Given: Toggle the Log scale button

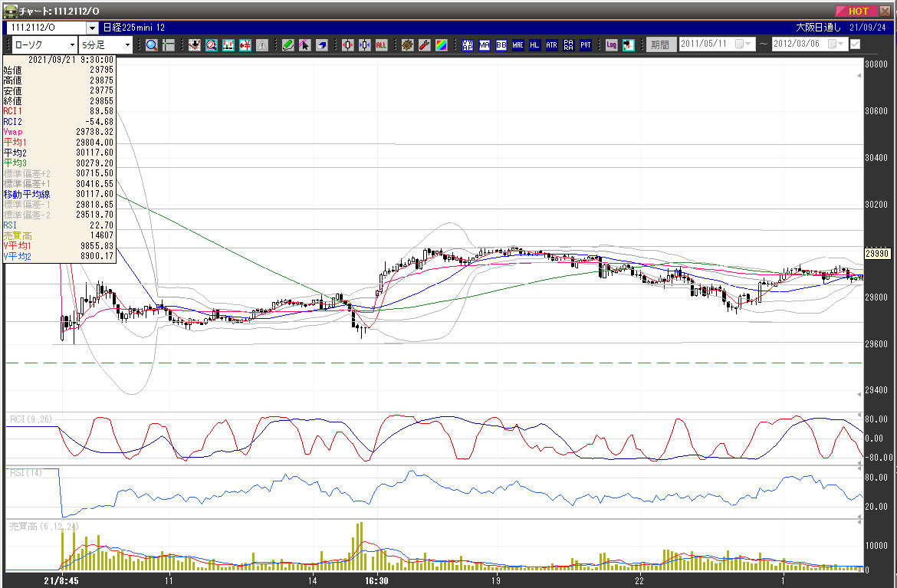Looking at the screenshot, I should (x=611, y=44).
